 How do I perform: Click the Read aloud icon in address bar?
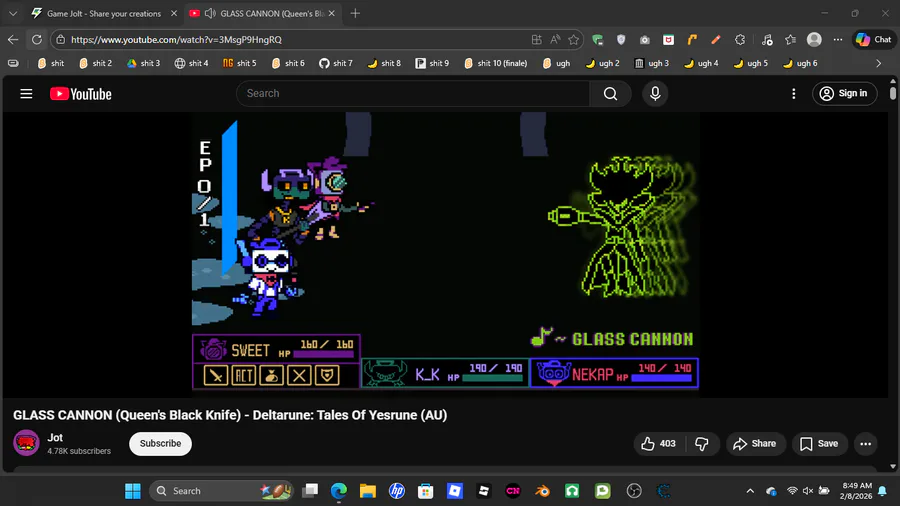555,40
